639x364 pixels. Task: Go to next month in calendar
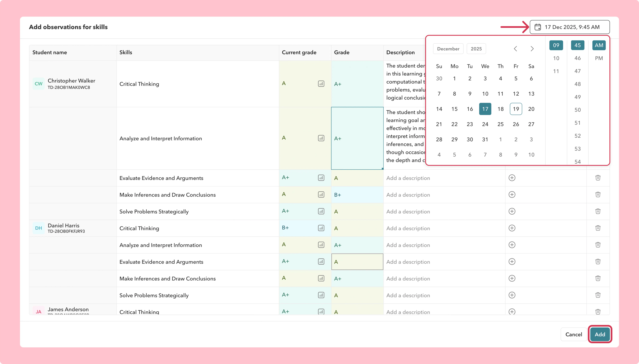tap(532, 49)
